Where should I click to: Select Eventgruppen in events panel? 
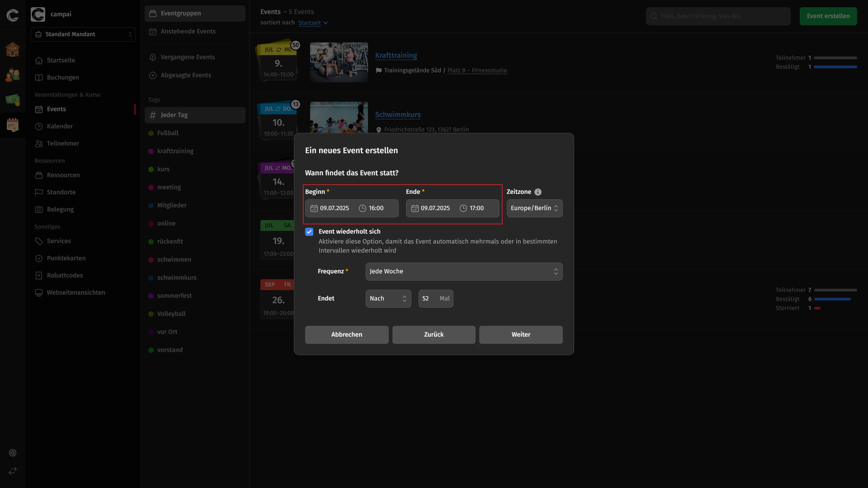(x=195, y=14)
